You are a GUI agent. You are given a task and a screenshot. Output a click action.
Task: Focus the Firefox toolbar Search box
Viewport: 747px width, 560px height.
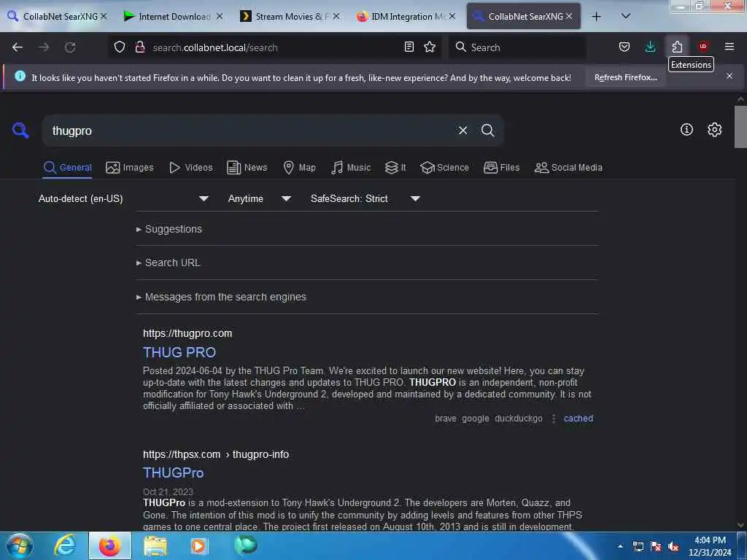(x=518, y=47)
